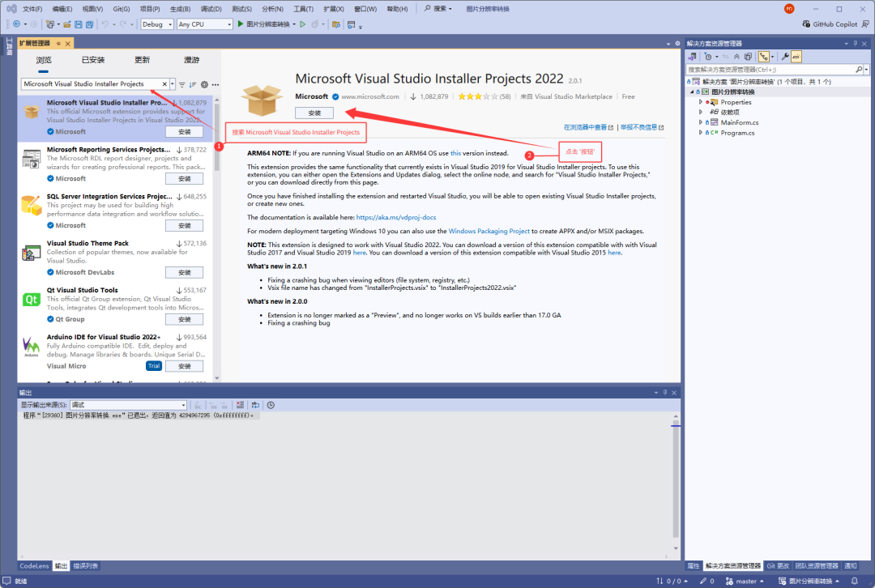The image size is (875, 588).
Task: Open the Windows Packaging Project link
Action: coord(489,231)
